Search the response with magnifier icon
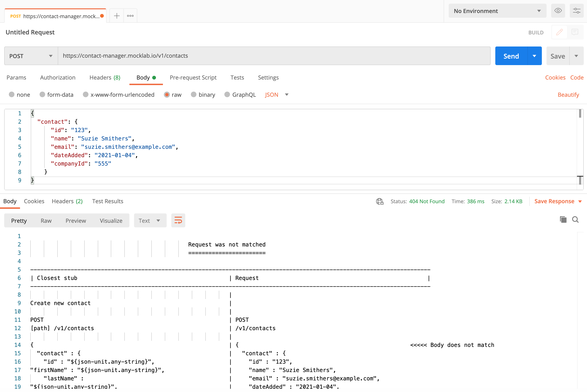This screenshot has width=587, height=392. pyautogui.click(x=575, y=220)
